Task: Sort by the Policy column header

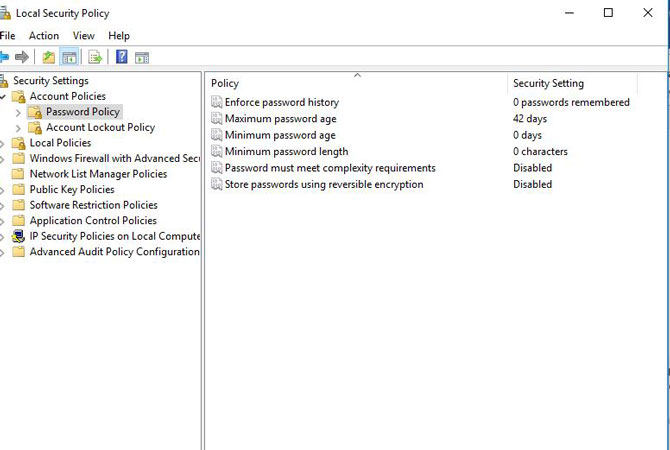Action: [x=357, y=83]
